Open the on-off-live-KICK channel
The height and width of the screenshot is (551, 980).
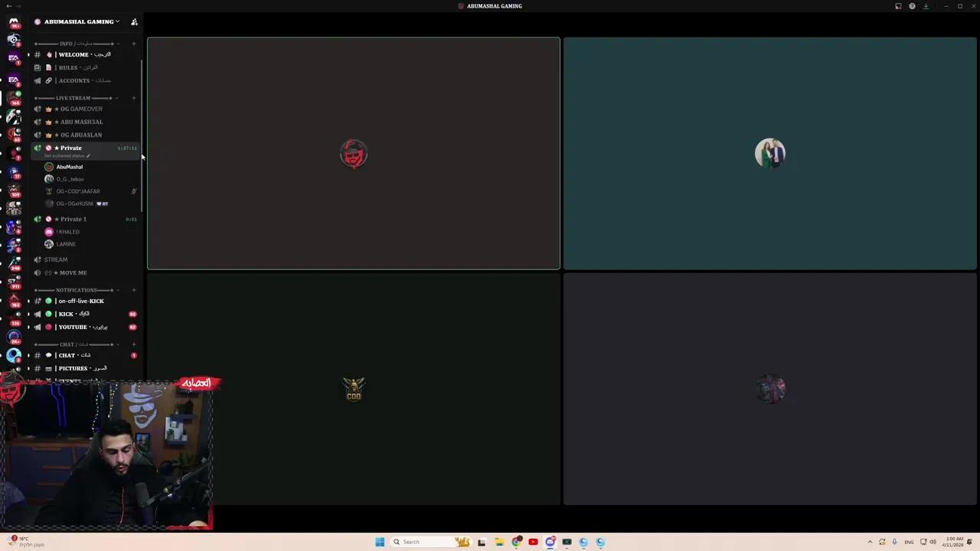(x=85, y=301)
